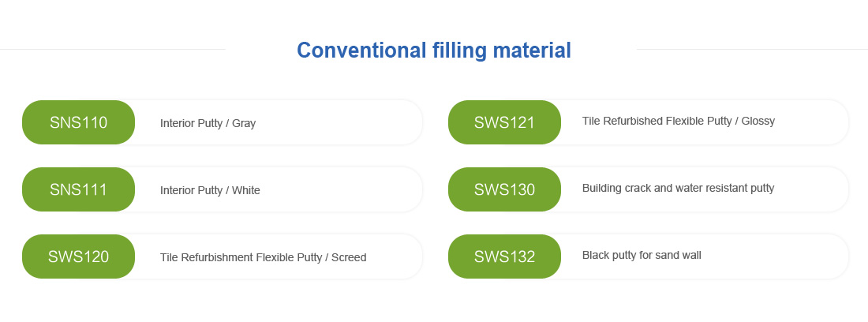Click the Conventional filling material heading
The height and width of the screenshot is (322, 868).
pyautogui.click(x=433, y=50)
